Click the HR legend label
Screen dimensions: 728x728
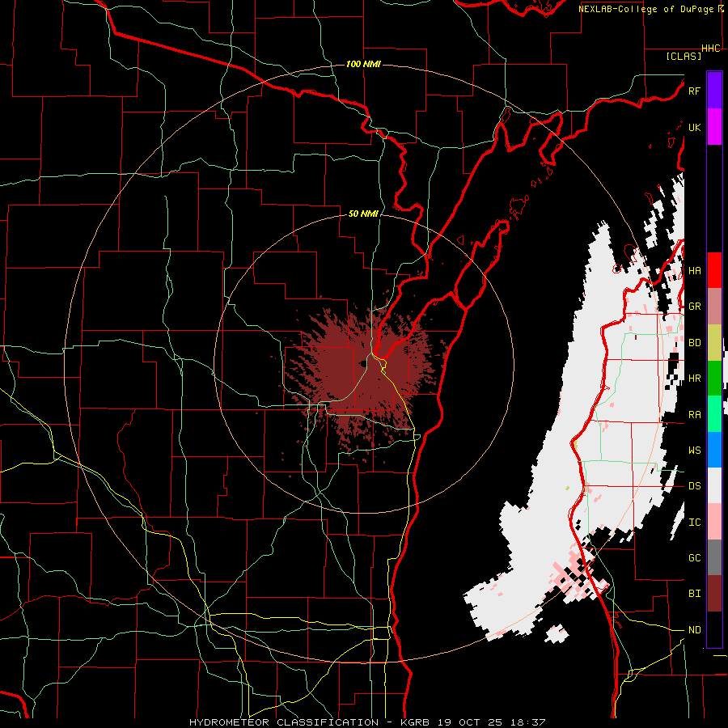point(694,379)
